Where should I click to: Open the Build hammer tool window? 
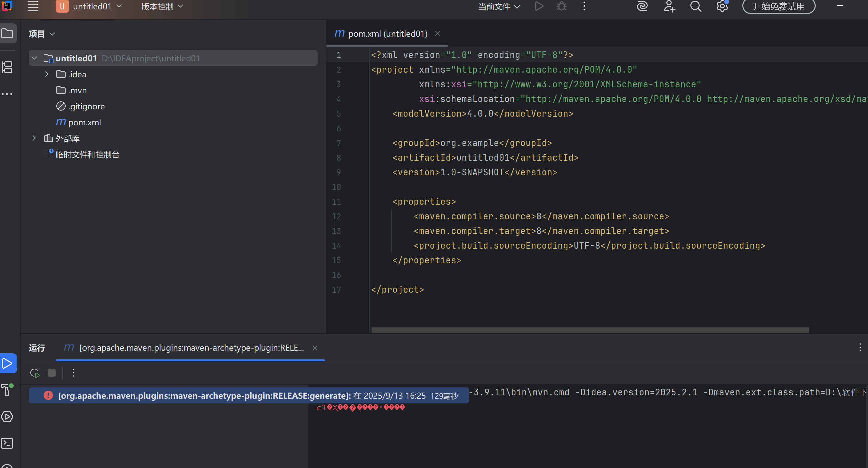coord(7,390)
